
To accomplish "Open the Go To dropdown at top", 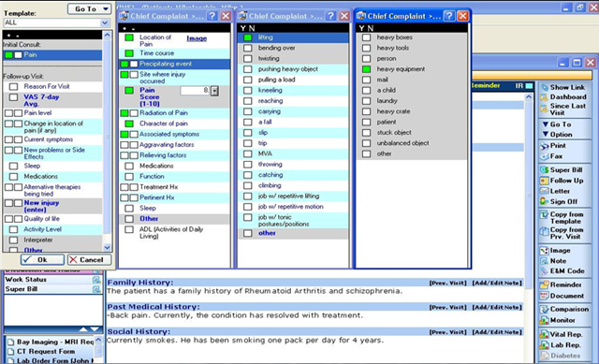I will pos(90,8).
